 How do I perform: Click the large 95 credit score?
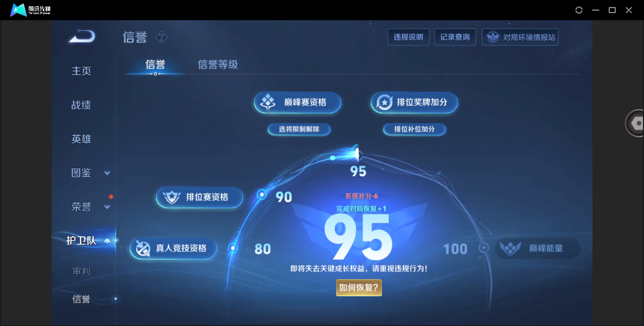click(358, 238)
